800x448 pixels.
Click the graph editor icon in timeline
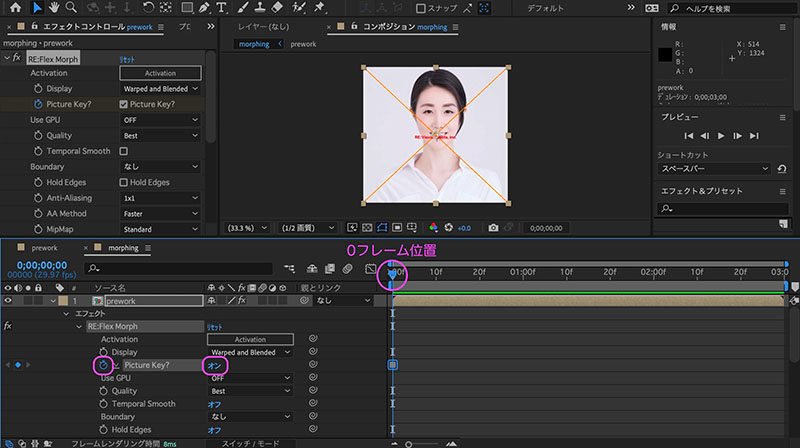pos(370,268)
